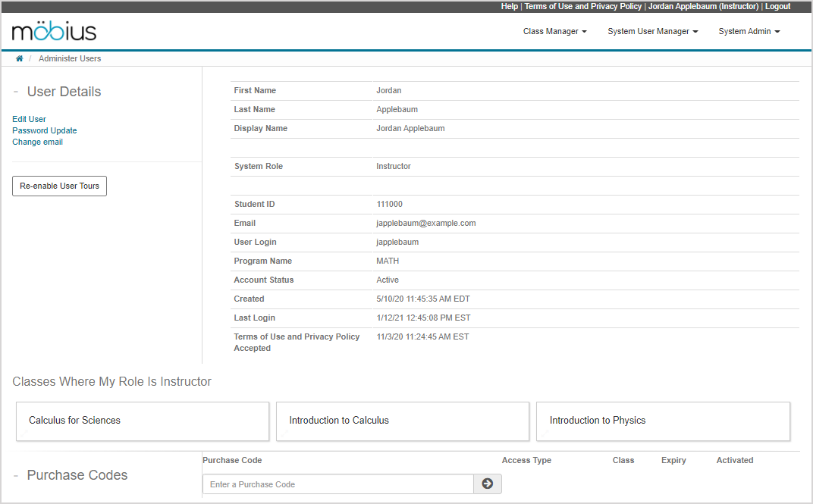The image size is (813, 504).
Task: Click the japplebaum@example.com email link
Action: coord(426,223)
